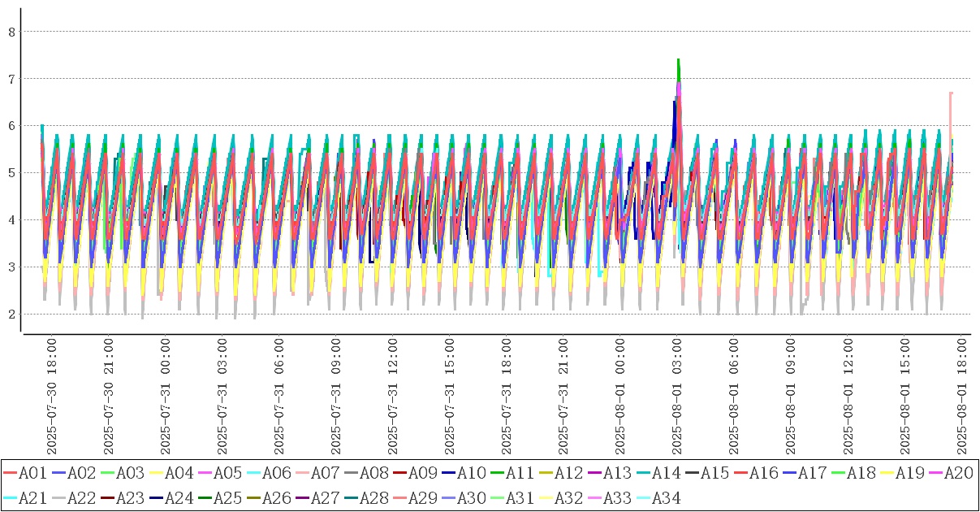This screenshot has width=980, height=512.
Task: Click the A10 line color swatch in legend
Action: pyautogui.click(x=448, y=473)
